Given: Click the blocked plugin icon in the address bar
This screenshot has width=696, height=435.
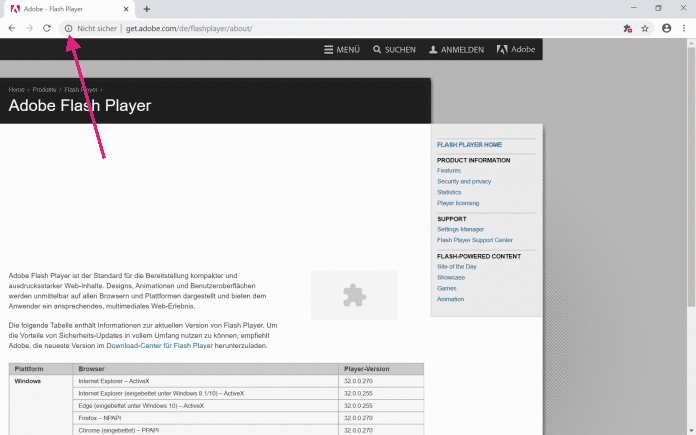Looking at the screenshot, I should coord(626,28).
